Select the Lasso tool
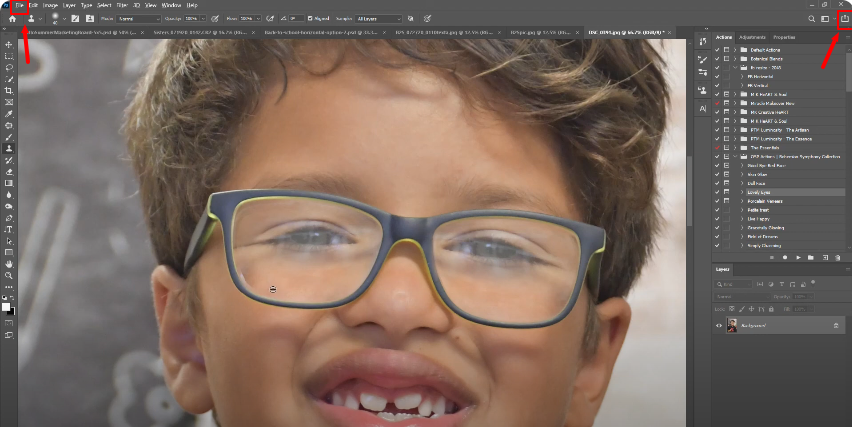This screenshot has height=427, width=852. (x=9, y=68)
